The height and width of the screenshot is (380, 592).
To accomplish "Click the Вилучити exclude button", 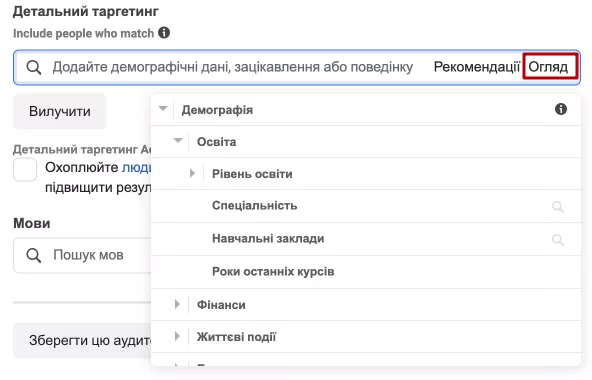I will tap(60, 111).
